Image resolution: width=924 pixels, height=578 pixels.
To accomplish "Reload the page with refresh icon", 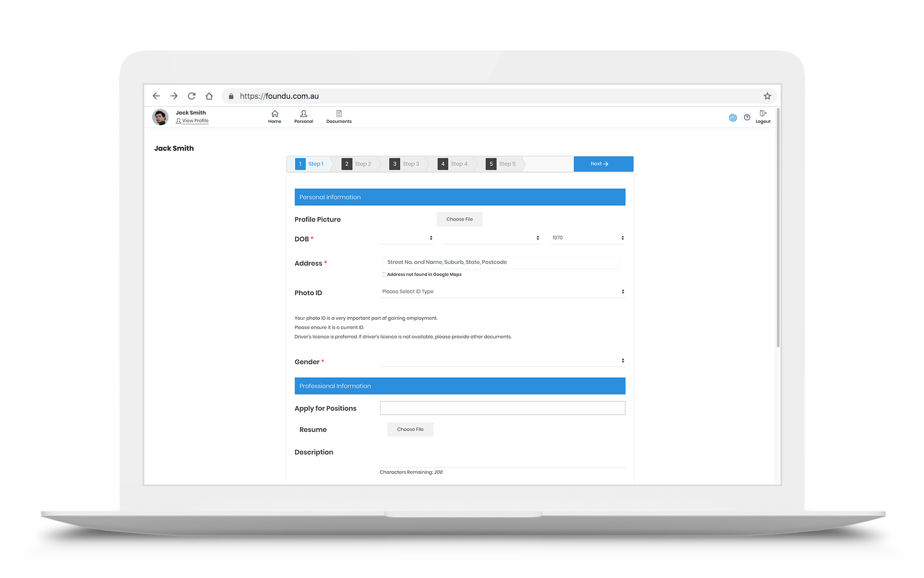I will point(192,96).
